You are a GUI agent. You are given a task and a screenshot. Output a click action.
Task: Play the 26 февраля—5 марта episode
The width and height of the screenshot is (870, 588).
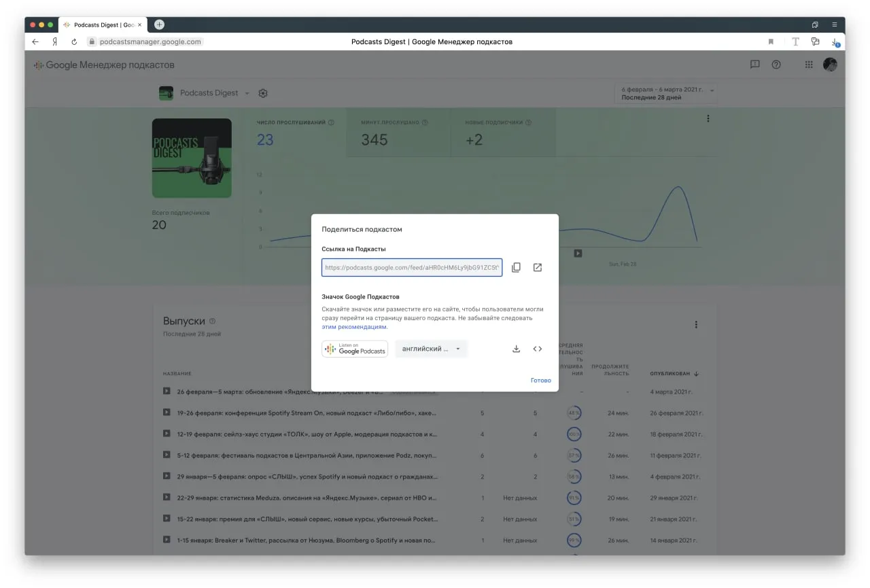pos(167,392)
